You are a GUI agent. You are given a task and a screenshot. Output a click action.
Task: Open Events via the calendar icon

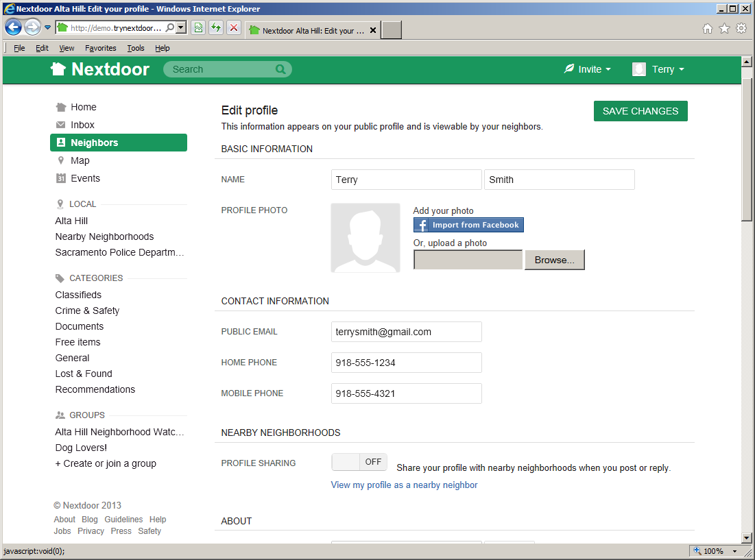(62, 178)
